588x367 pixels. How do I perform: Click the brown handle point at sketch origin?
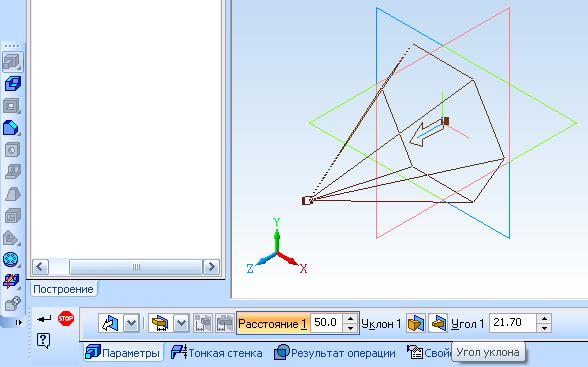coord(446,121)
